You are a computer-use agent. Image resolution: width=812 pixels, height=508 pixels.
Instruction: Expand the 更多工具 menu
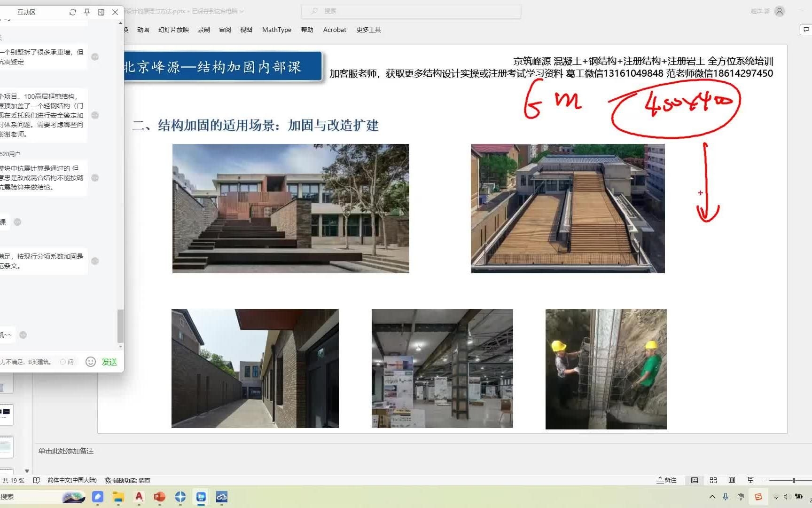(x=368, y=29)
